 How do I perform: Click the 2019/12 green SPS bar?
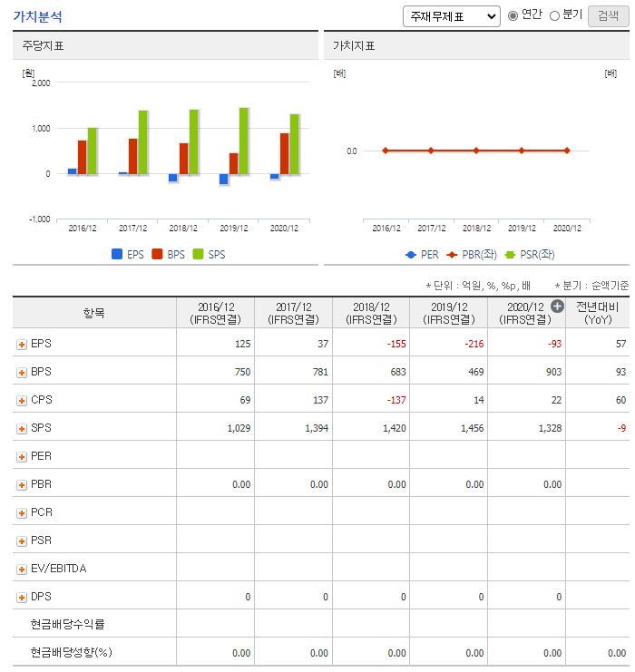click(x=243, y=141)
